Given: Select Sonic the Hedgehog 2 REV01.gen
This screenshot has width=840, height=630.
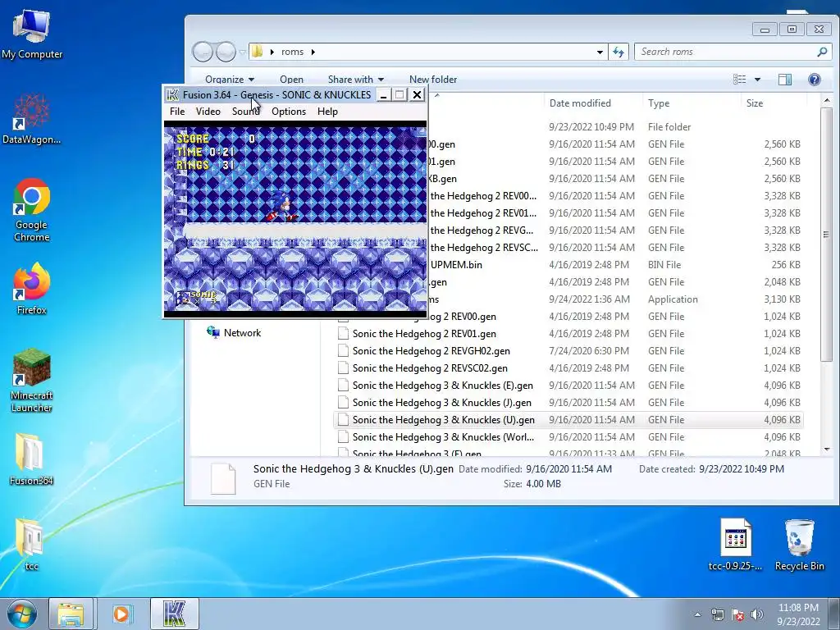Looking at the screenshot, I should 568,334.
